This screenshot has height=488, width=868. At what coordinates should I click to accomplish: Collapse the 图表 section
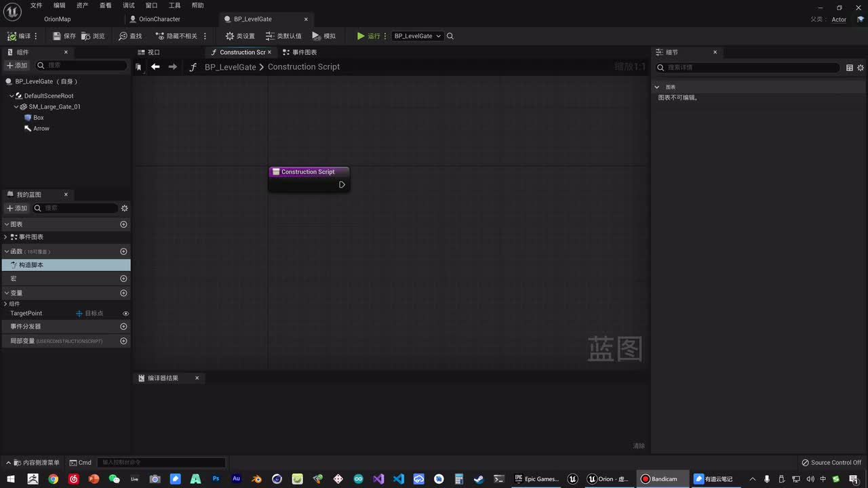[x=7, y=224]
